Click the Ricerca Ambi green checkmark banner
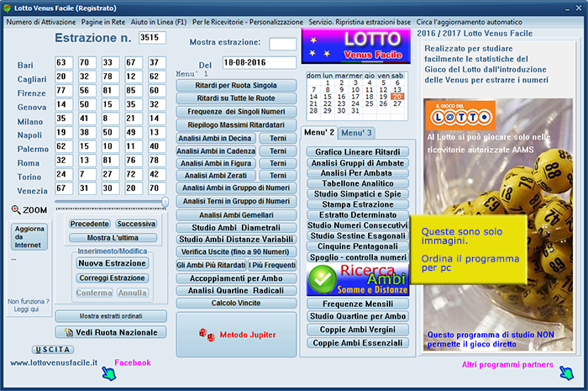 tap(358, 279)
